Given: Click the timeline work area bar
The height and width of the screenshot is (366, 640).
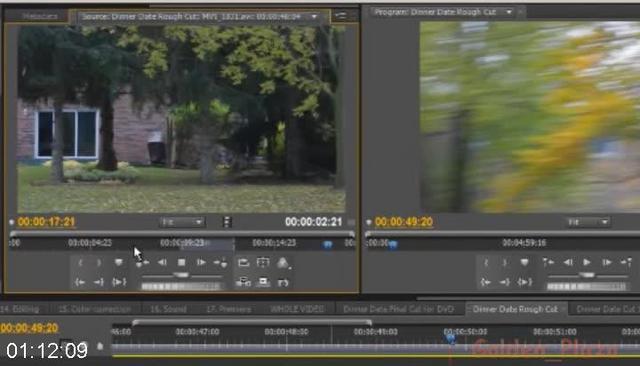Looking at the screenshot, I should click(x=252, y=322).
